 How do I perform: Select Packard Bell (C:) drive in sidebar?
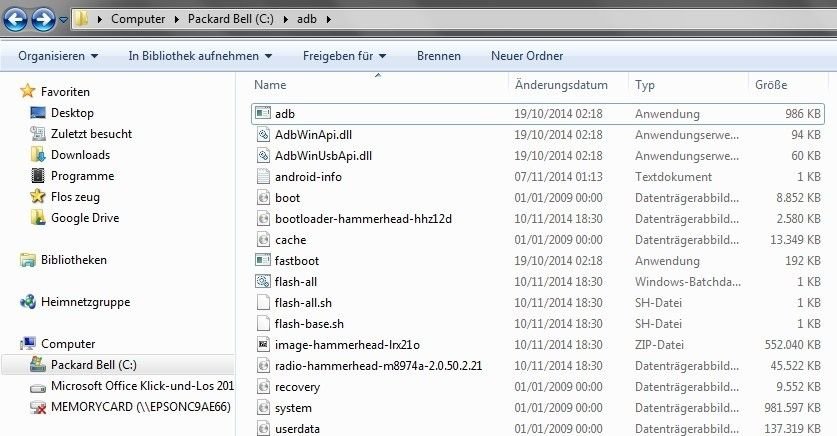click(x=93, y=364)
